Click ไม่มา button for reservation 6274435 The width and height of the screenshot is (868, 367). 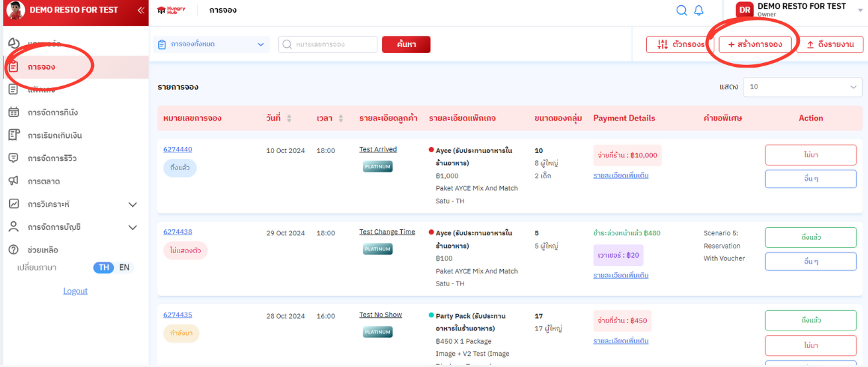[810, 345]
